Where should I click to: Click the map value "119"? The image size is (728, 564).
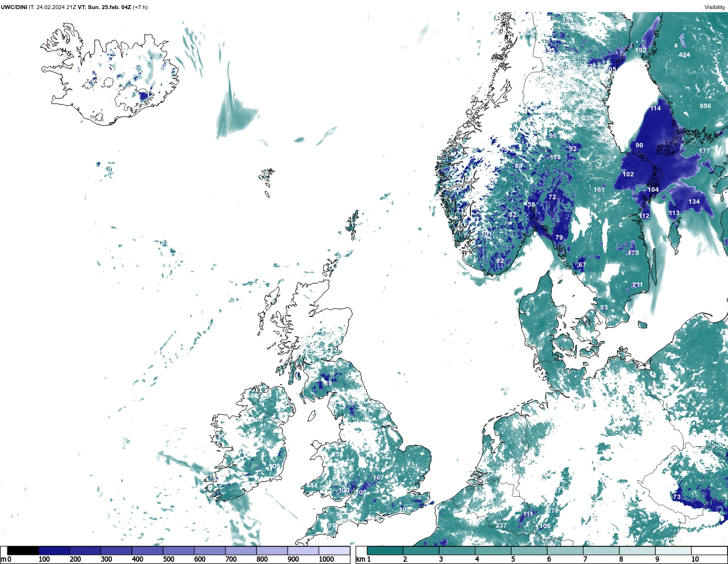point(555,157)
